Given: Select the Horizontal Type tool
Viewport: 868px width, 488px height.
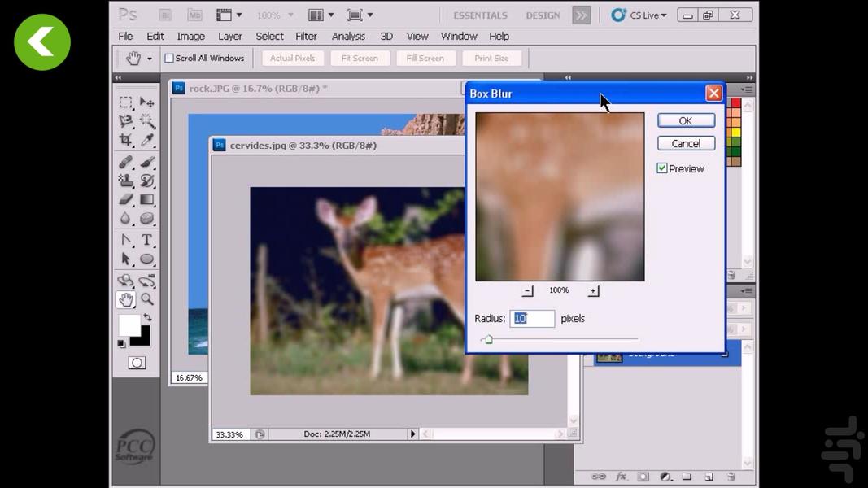Looking at the screenshot, I should click(x=147, y=240).
